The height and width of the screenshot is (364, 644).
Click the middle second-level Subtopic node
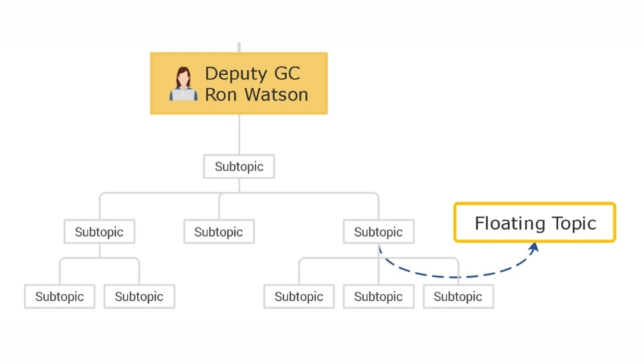click(x=219, y=232)
